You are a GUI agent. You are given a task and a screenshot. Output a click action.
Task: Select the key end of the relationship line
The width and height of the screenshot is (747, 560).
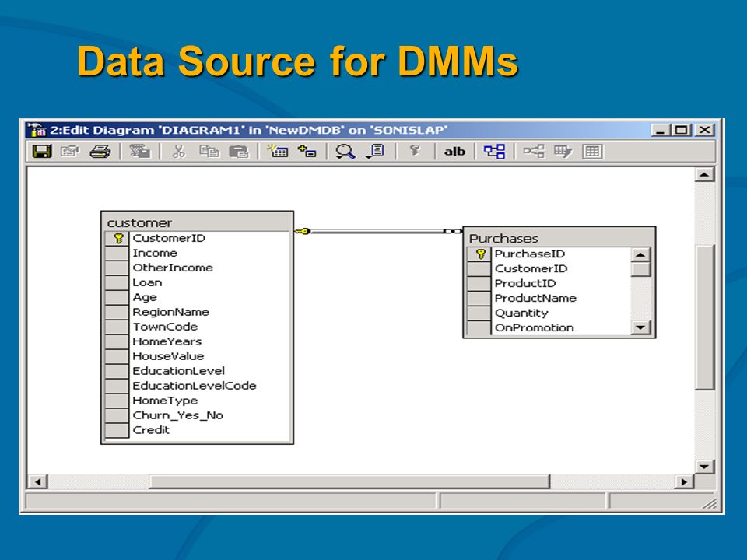pos(302,232)
